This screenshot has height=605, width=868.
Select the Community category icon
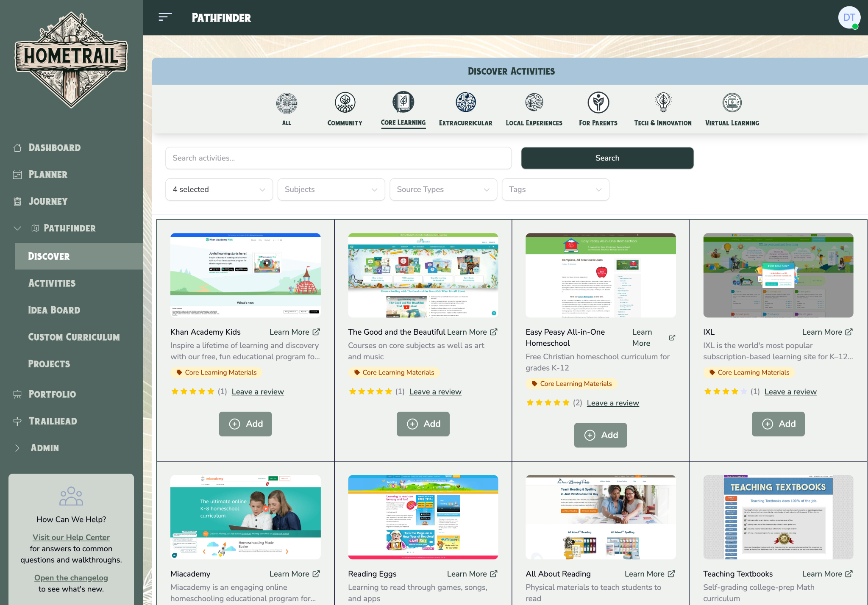[345, 103]
